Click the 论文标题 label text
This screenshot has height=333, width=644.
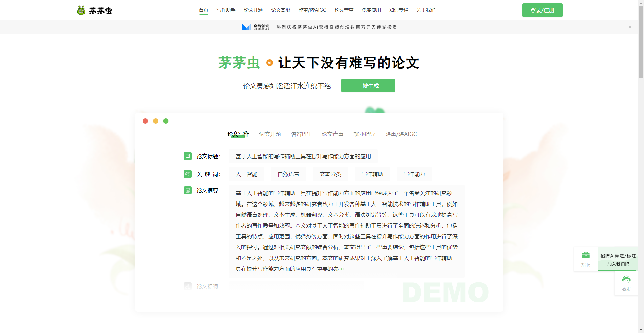click(208, 156)
